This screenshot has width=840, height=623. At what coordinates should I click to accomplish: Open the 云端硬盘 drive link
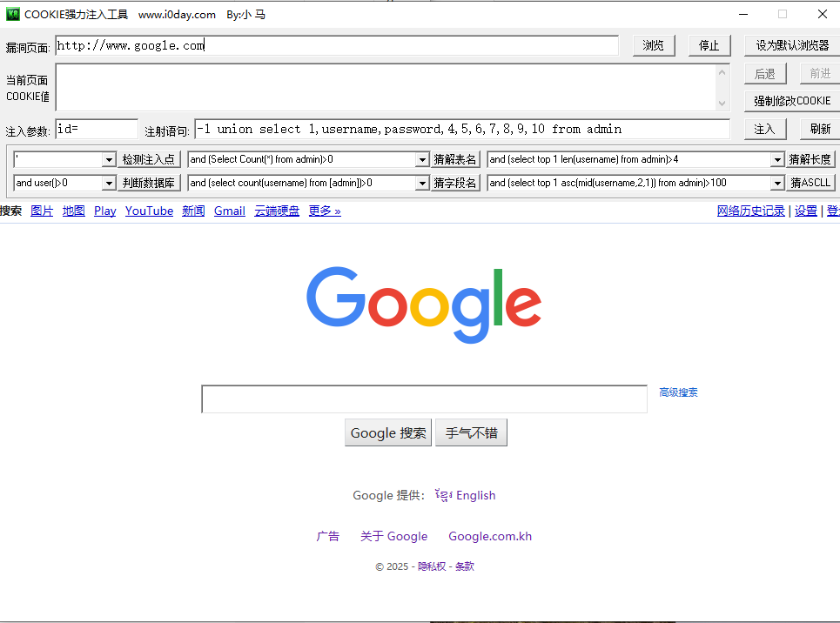[277, 211]
